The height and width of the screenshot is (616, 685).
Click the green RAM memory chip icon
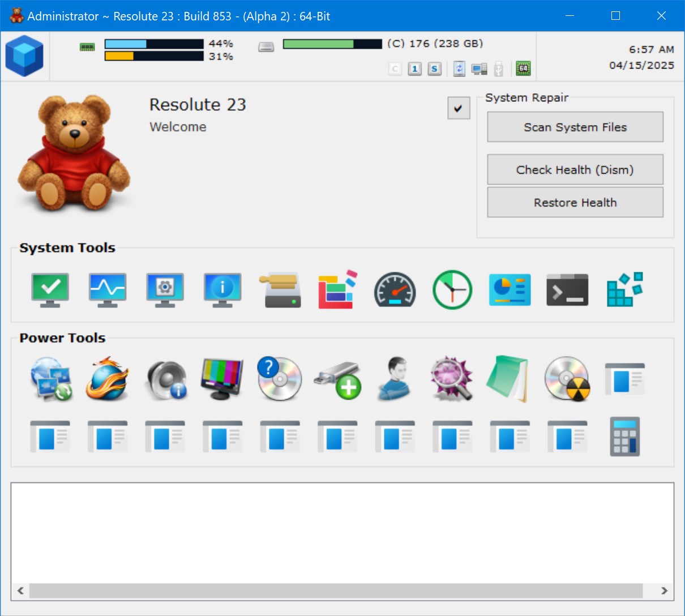pyautogui.click(x=87, y=47)
